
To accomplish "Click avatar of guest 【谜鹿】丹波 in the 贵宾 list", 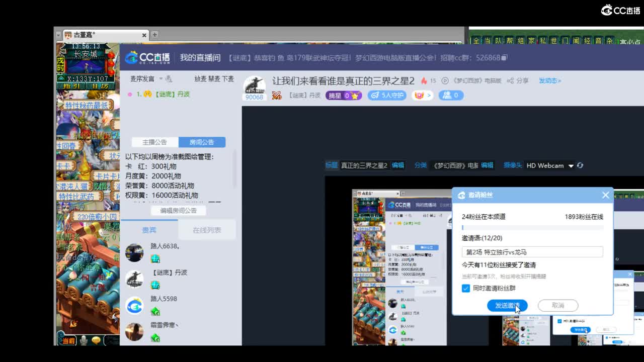I will click(x=134, y=279).
